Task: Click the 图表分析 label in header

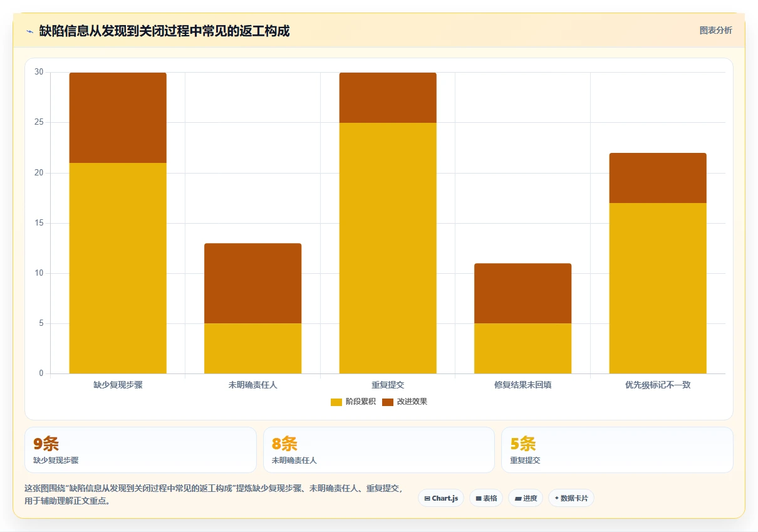Action: 715,31
